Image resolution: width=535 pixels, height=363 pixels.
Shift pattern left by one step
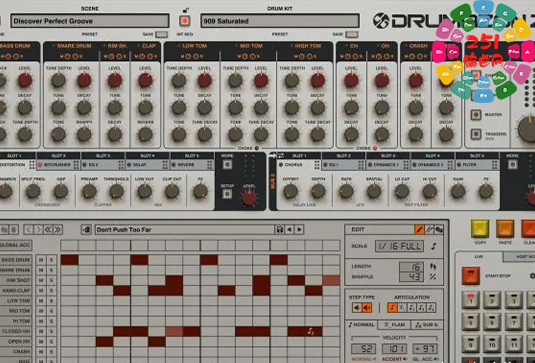[x=28, y=230]
